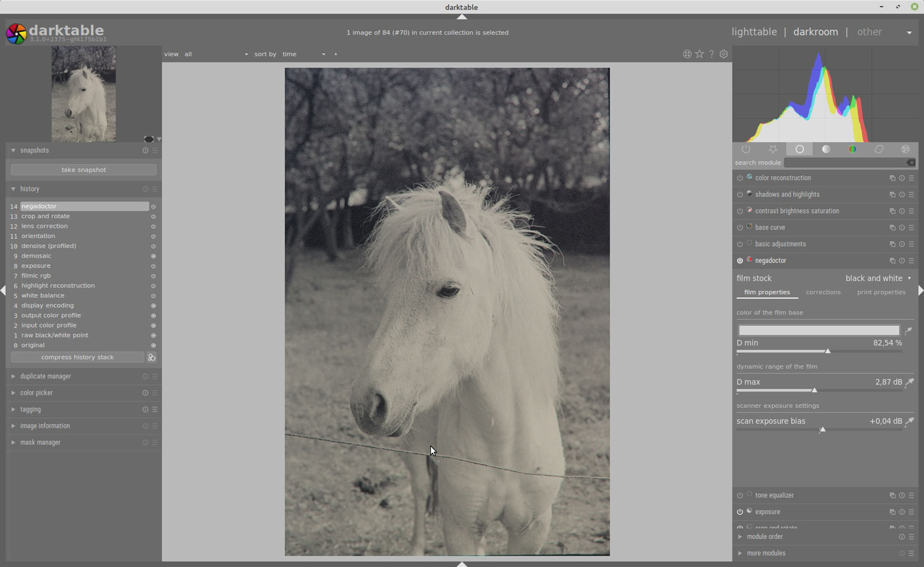This screenshot has height=567, width=924.
Task: Open the corrections tab in negadoctor
Action: 823,292
